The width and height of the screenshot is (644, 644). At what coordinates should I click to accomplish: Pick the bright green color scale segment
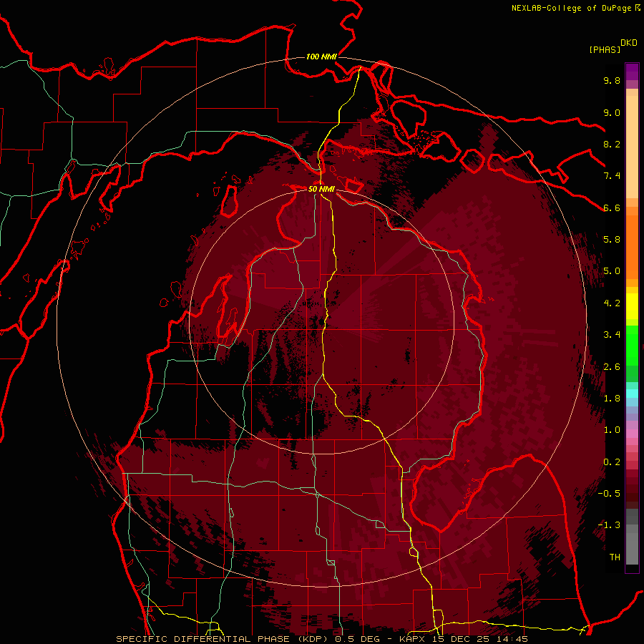click(632, 345)
